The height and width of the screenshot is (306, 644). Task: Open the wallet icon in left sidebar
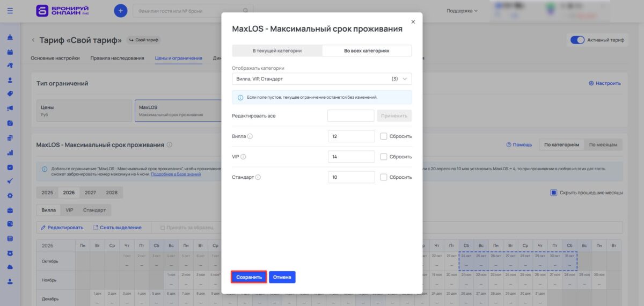click(10, 224)
